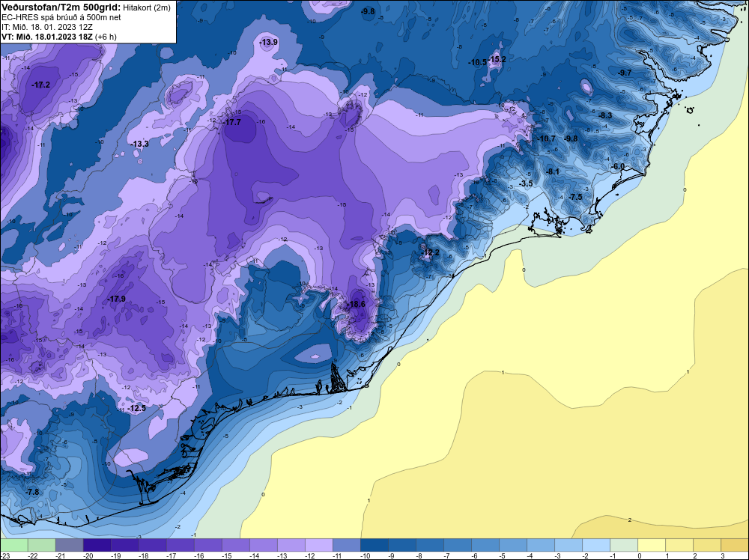749x560 pixels.
Task: Select the '-7' legend scale label
Action: tap(448, 556)
